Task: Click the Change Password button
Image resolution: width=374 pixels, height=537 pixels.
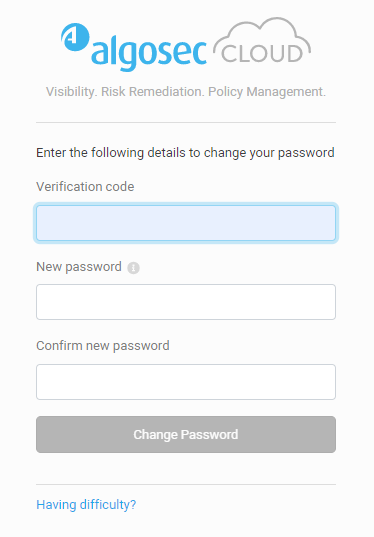Action: (x=186, y=435)
